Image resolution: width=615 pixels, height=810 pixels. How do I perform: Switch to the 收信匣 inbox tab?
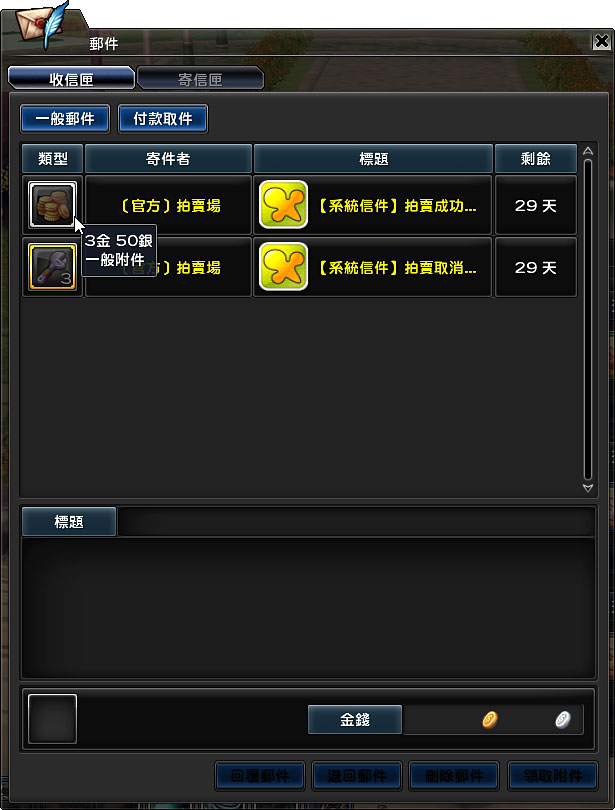71,79
